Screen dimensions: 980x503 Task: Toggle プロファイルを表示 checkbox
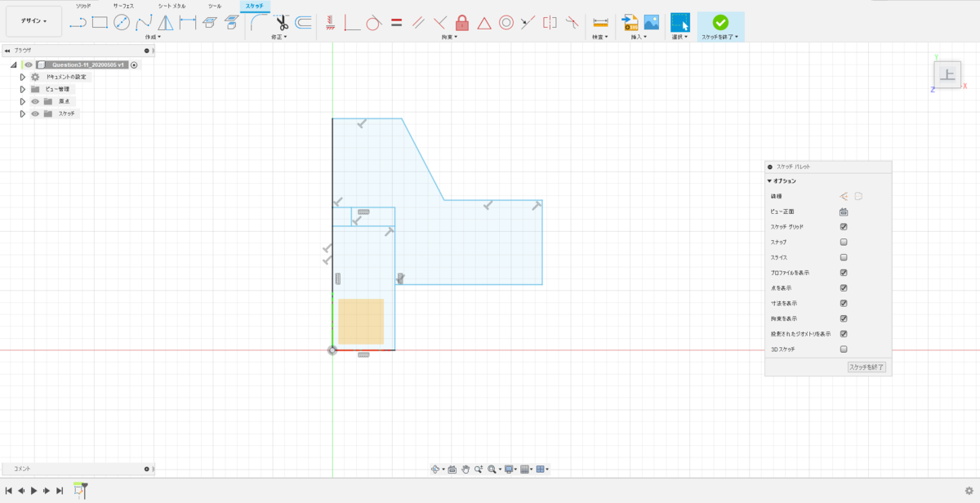pos(844,273)
